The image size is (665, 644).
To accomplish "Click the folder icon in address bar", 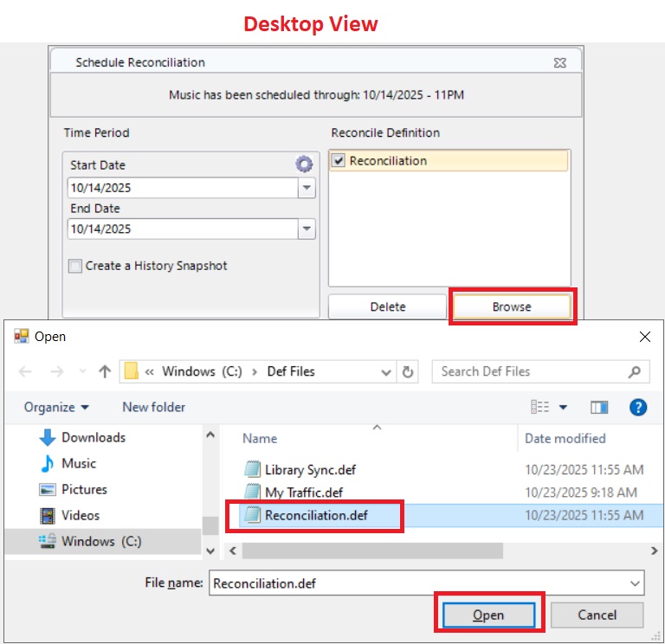I will 132,371.
